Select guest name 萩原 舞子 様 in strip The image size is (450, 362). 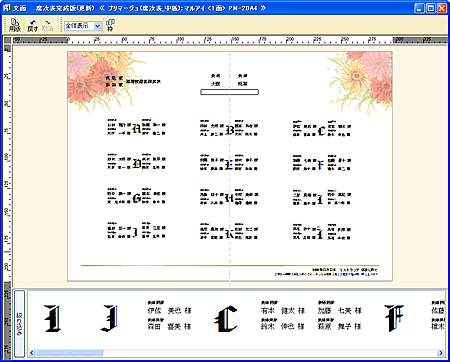point(340,326)
